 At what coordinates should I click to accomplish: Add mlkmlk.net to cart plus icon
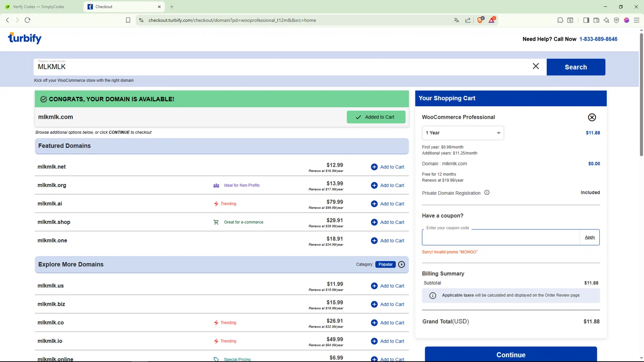pos(374,167)
